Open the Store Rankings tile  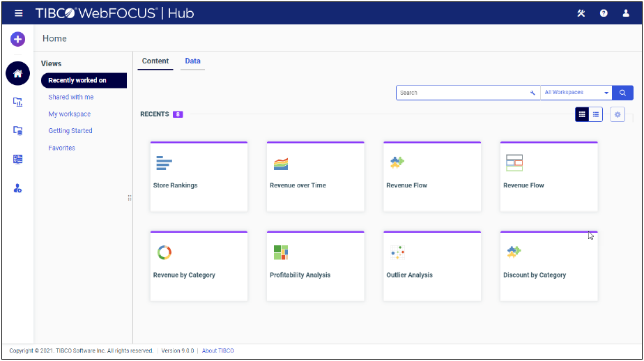pos(199,176)
